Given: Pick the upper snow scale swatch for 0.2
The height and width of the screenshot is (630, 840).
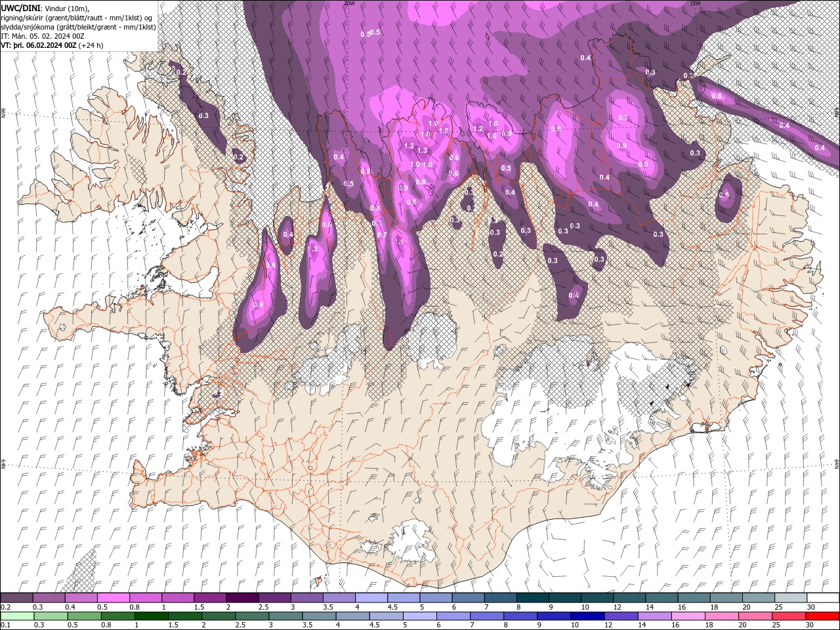Looking at the screenshot, I should coord(16,598).
